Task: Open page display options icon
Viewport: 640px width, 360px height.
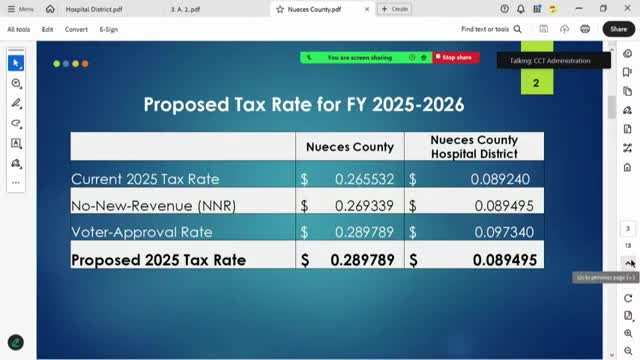Action: tap(628, 316)
